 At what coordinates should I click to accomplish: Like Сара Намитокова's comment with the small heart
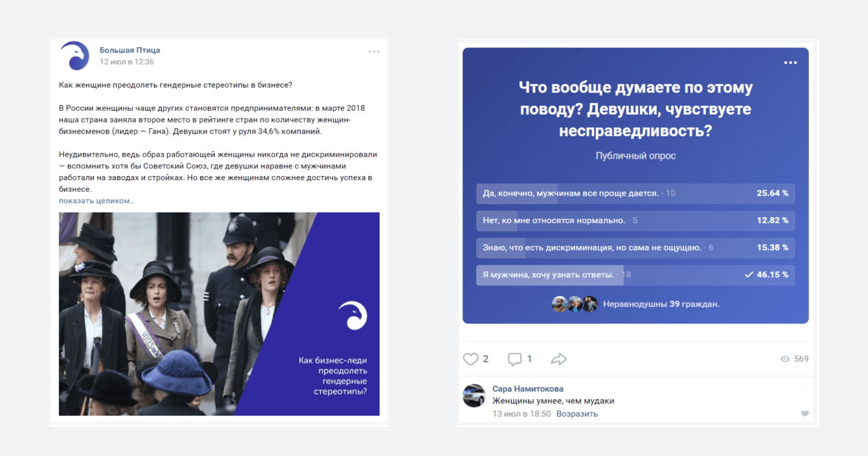click(805, 413)
